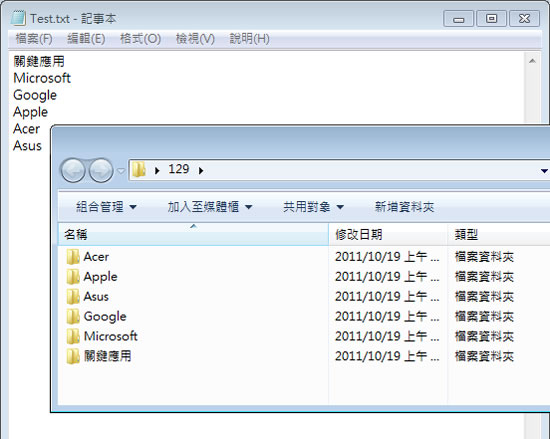The width and height of the screenshot is (550, 439).
Task: Close the Test.txt Notepad window
Action: 524,19
